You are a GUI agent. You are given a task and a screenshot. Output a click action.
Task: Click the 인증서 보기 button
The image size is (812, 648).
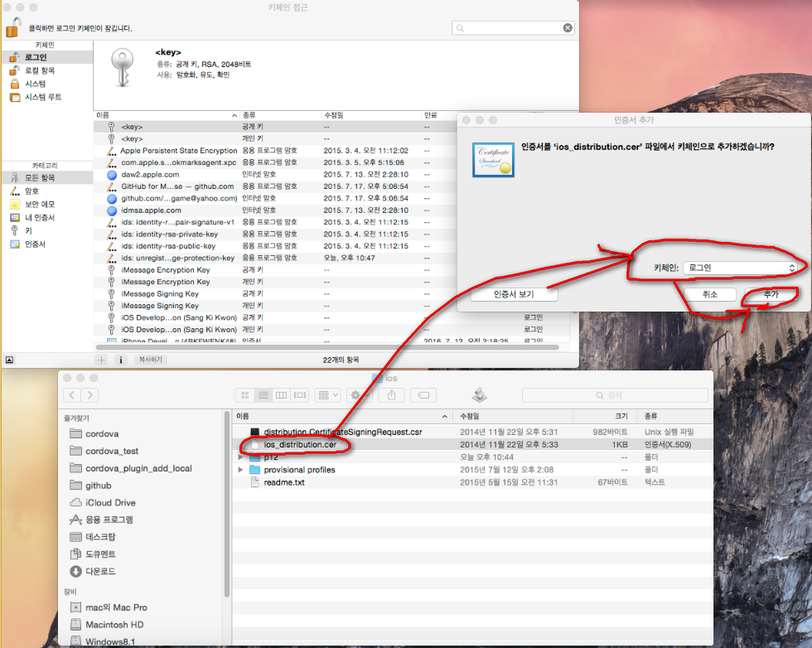point(514,294)
